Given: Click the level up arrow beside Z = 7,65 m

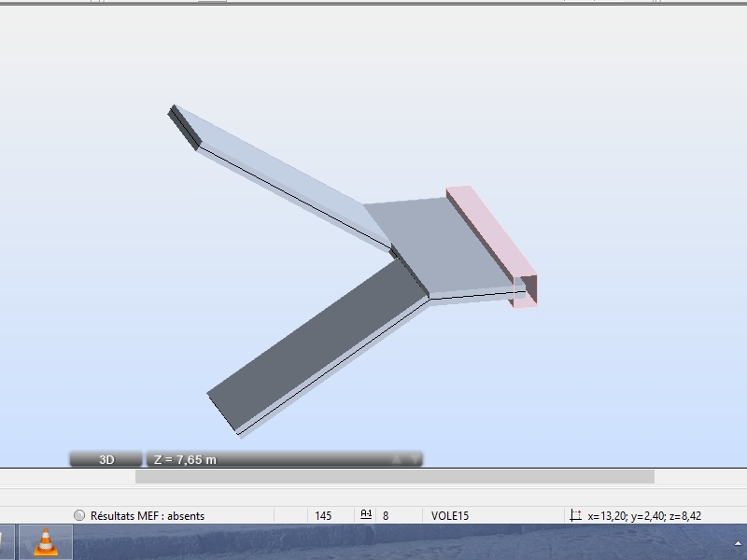Looking at the screenshot, I should (396, 459).
